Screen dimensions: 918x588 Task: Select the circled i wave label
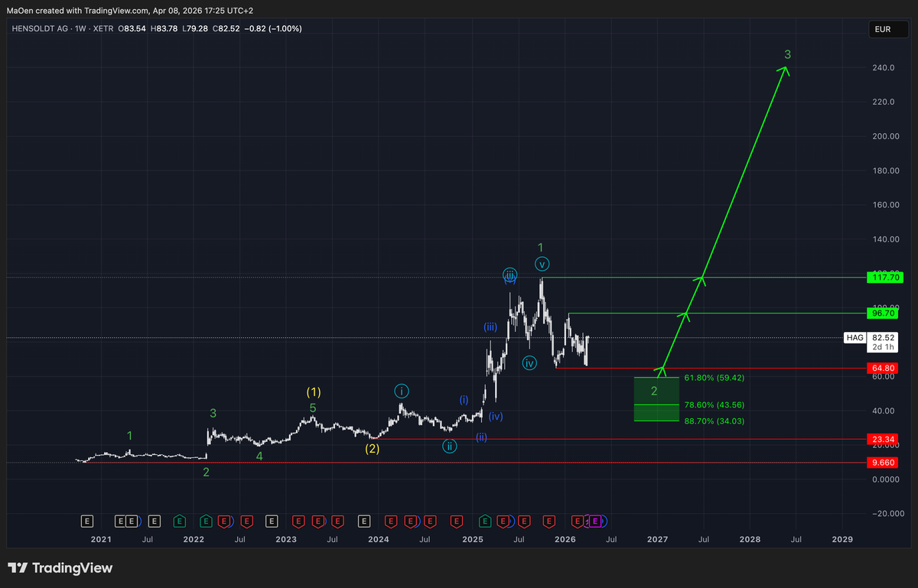pos(402,391)
